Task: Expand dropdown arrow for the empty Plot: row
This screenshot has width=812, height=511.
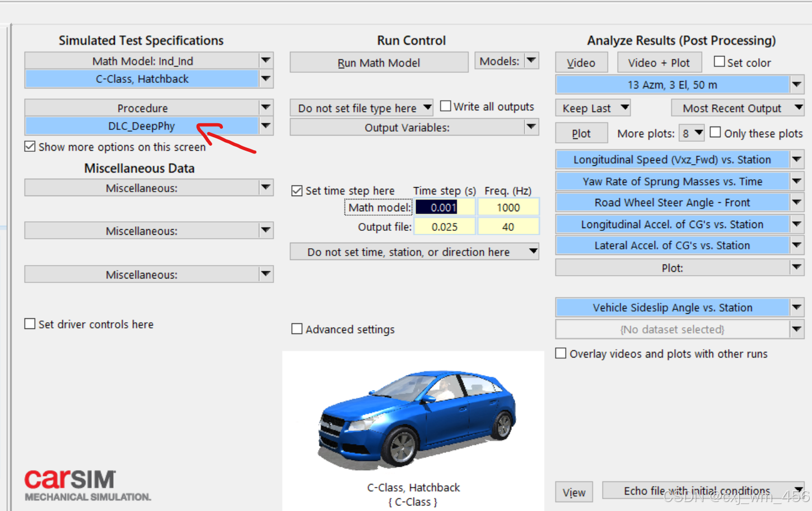Action: [x=797, y=268]
